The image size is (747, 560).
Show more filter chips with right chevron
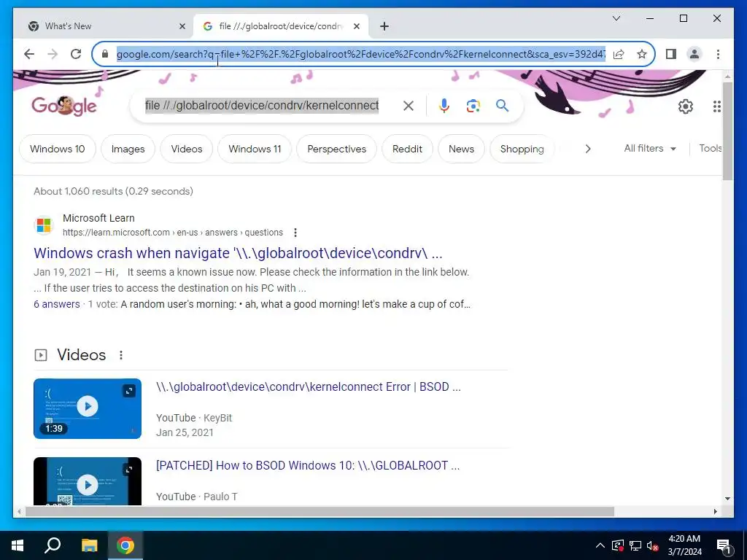pyautogui.click(x=588, y=149)
